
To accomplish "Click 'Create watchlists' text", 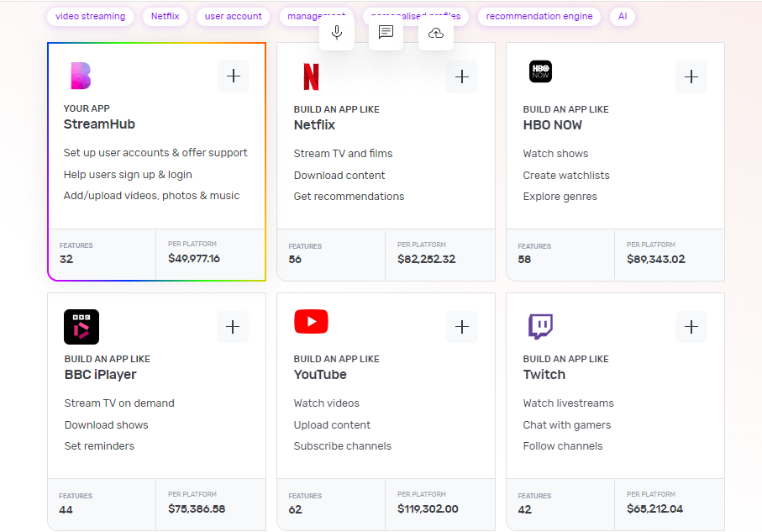I will pyautogui.click(x=566, y=176).
